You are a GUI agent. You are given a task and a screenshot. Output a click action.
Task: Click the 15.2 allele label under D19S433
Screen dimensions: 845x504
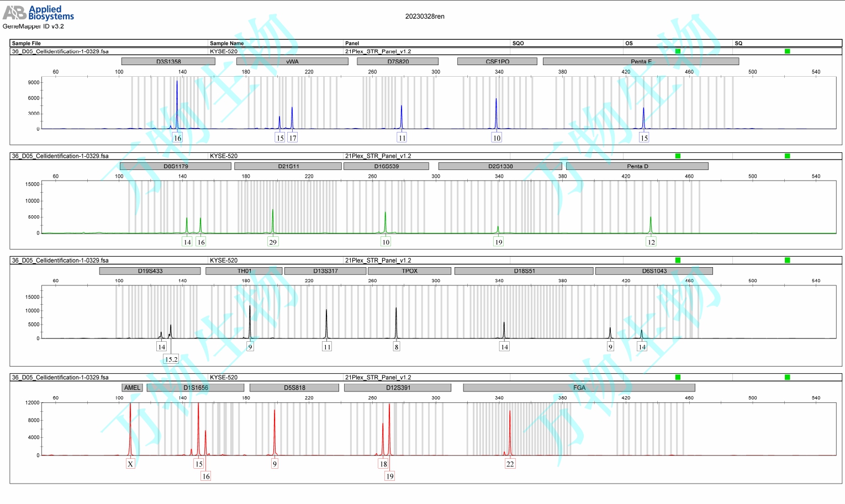coord(171,359)
